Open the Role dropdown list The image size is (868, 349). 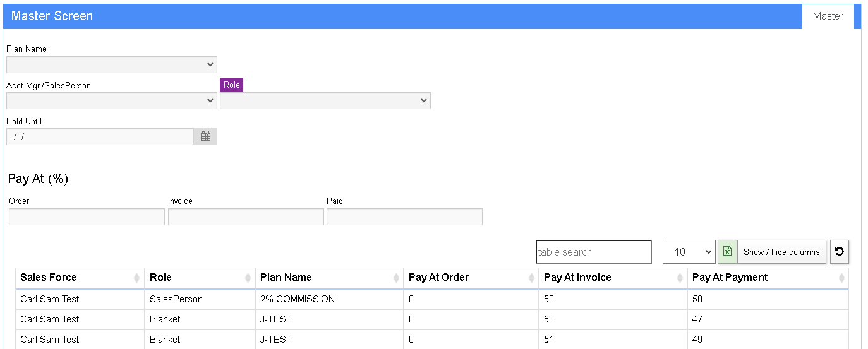point(325,100)
